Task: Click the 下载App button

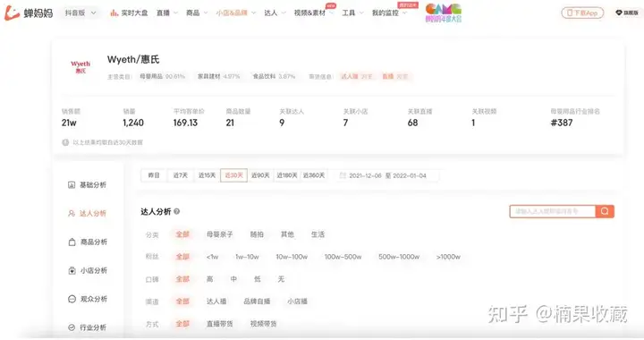Action: (x=582, y=13)
